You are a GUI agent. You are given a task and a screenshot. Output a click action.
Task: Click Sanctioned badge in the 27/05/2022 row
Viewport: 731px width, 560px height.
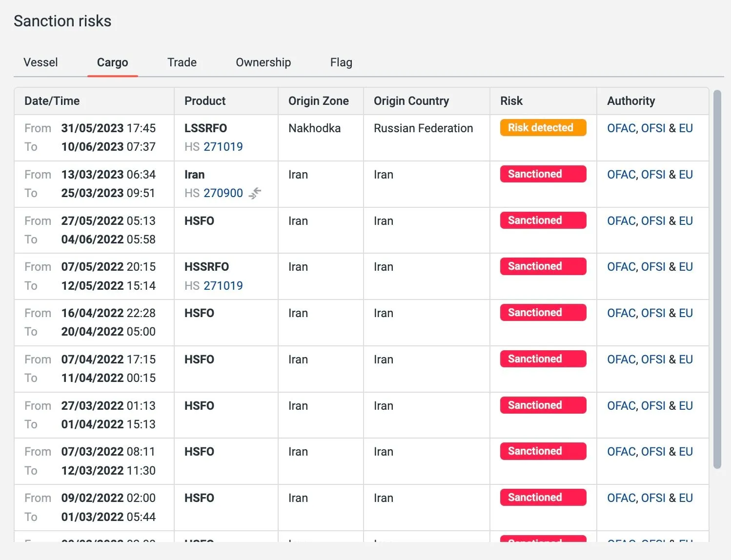pyautogui.click(x=543, y=220)
